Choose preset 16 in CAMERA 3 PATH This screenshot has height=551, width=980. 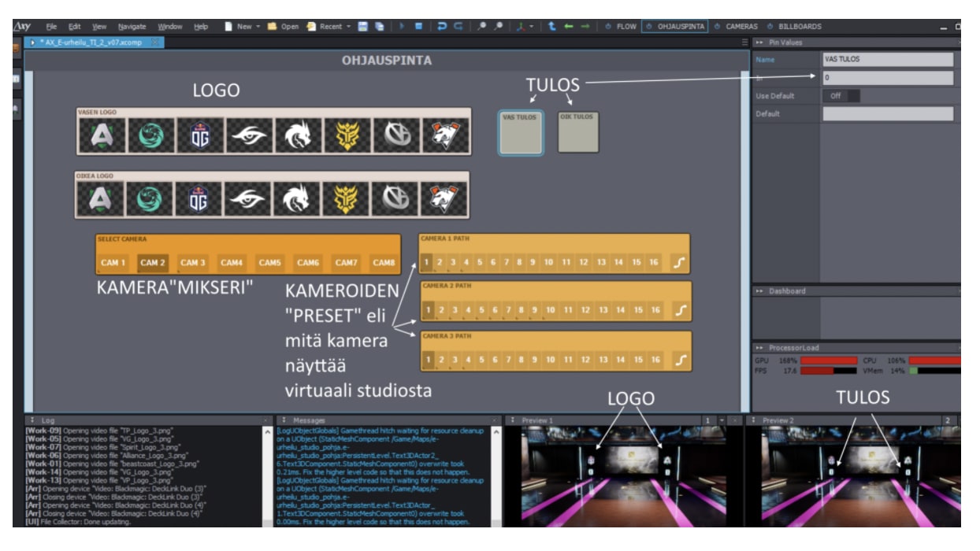click(655, 360)
